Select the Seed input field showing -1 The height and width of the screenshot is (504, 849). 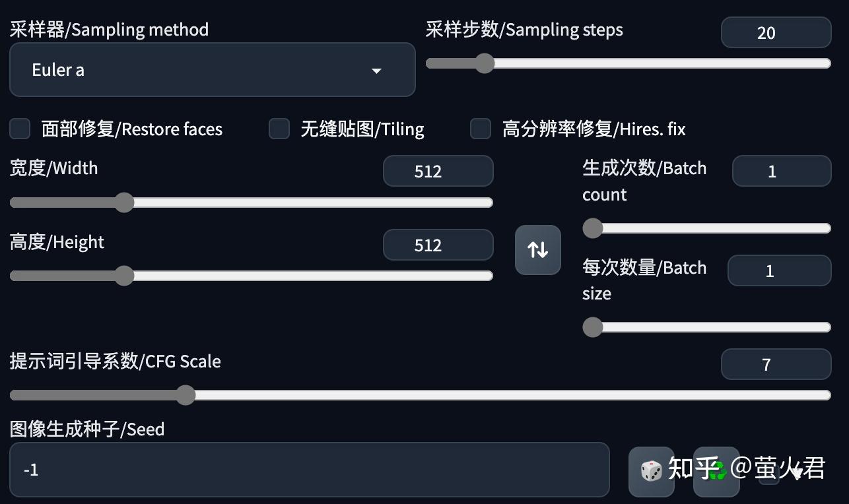pos(310,470)
